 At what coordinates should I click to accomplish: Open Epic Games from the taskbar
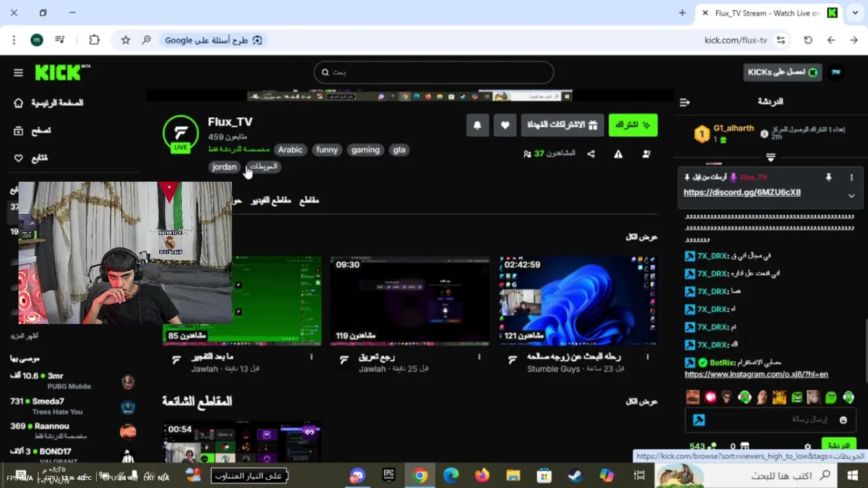(389, 476)
